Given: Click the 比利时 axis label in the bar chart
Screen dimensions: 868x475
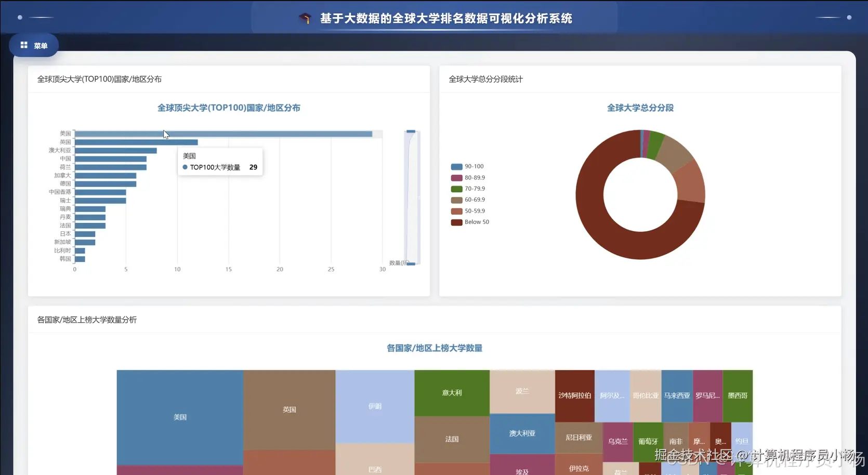Looking at the screenshot, I should coord(62,250).
